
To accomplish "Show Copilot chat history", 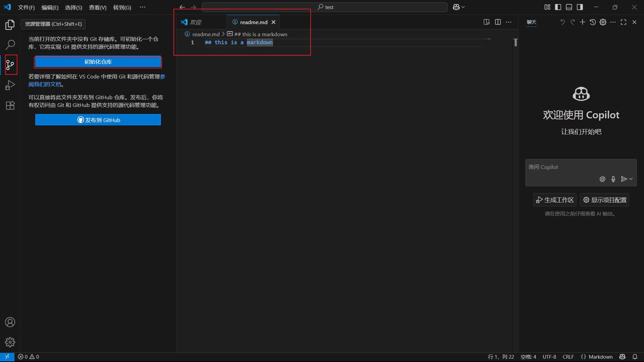I will 593,22.
